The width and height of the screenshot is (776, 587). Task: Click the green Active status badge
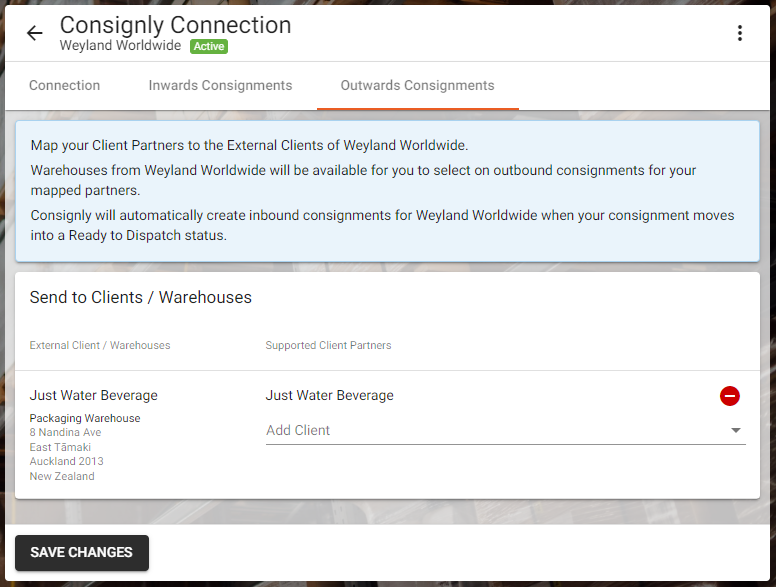tap(209, 47)
